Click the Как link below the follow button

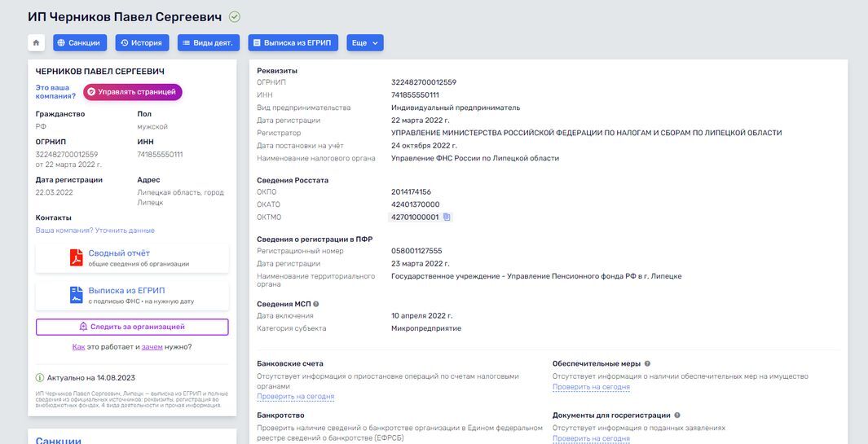pyautogui.click(x=78, y=347)
